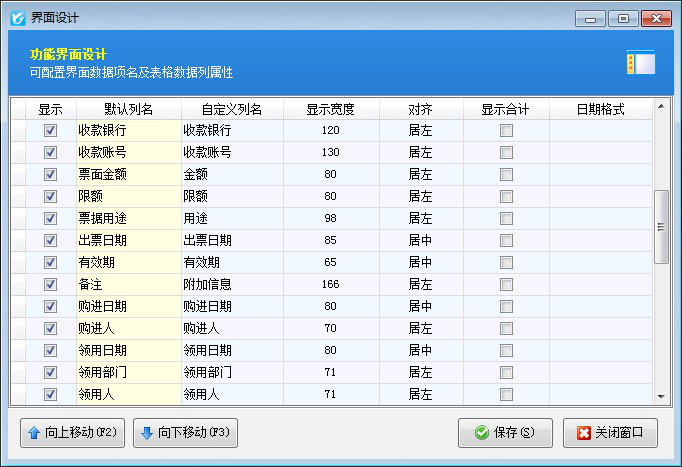This screenshot has height=467, width=682.
Task: Edit display width value 166
Action: (x=331, y=285)
